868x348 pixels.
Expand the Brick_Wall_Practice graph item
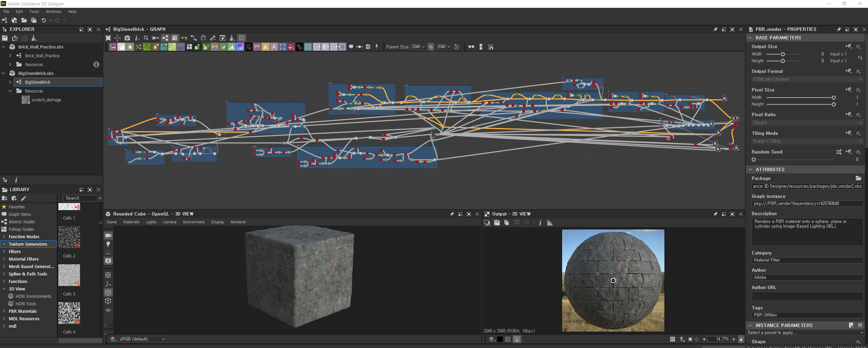pos(10,56)
